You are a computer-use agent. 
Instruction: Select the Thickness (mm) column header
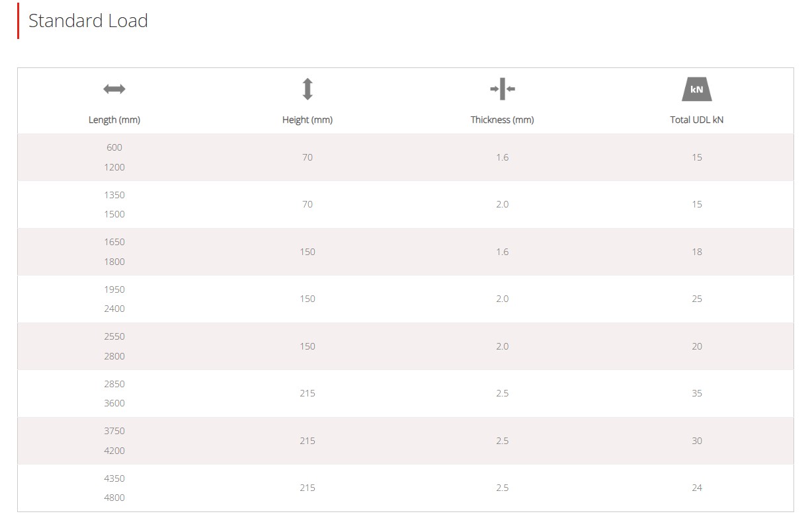point(503,120)
